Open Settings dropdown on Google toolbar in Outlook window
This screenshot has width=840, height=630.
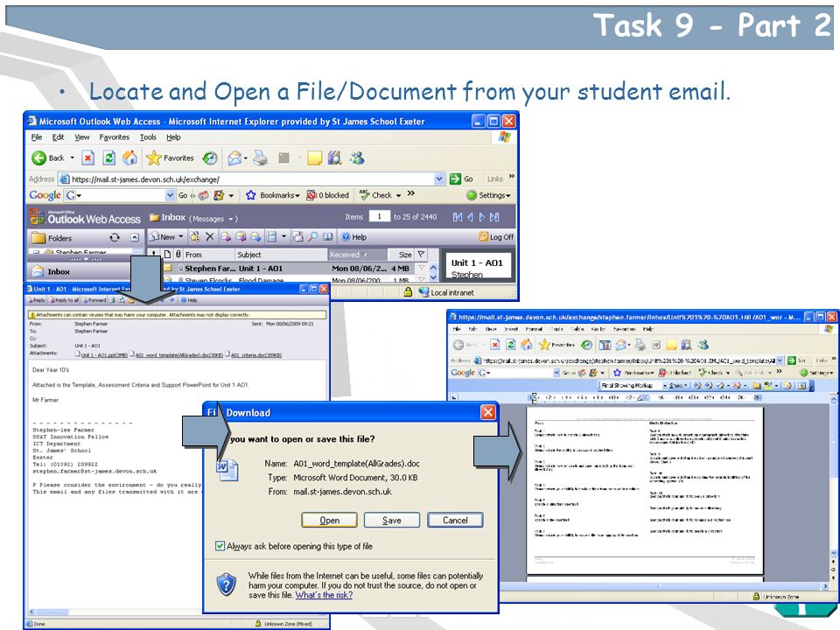pos(508,195)
